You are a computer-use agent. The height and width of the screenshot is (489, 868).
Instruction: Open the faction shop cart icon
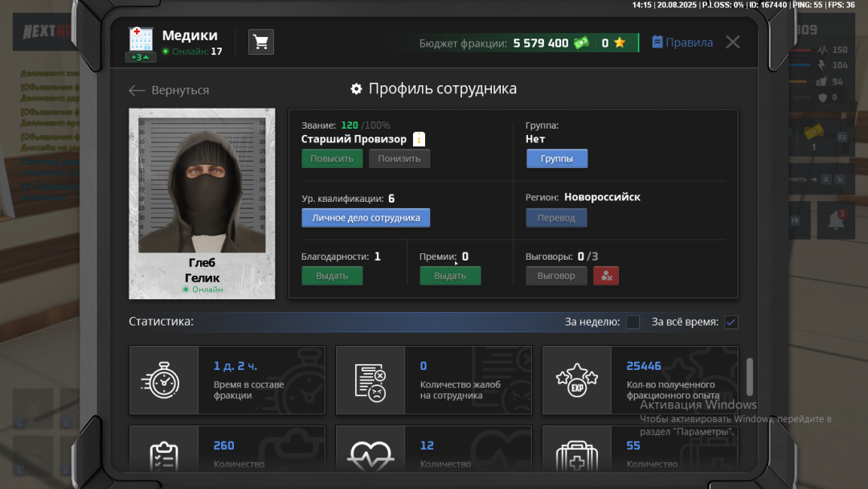pos(260,42)
